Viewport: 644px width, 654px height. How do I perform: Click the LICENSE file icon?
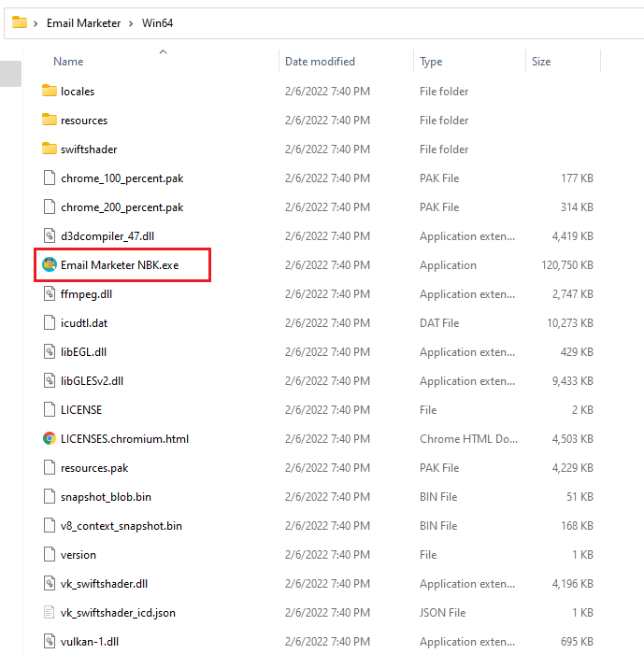coord(50,409)
